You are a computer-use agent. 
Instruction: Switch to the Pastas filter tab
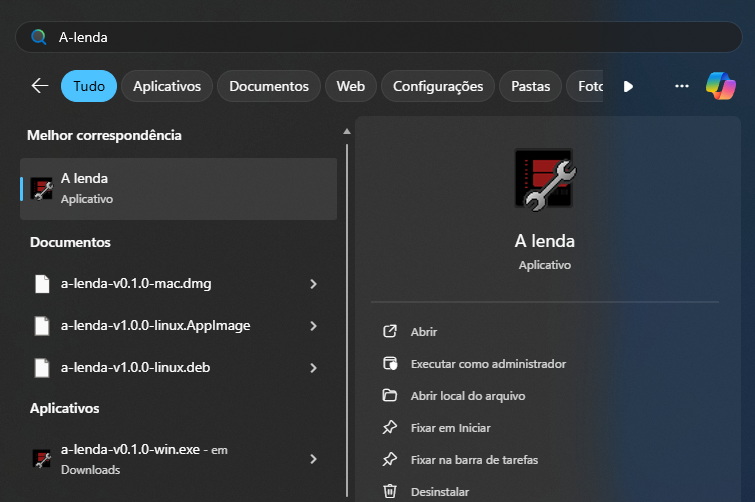coord(531,86)
